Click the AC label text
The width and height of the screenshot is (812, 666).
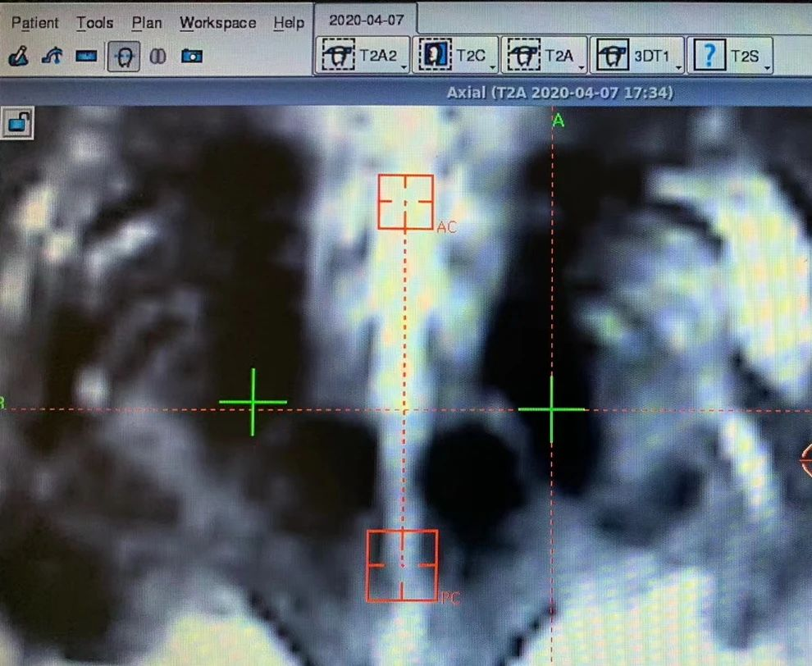446,227
